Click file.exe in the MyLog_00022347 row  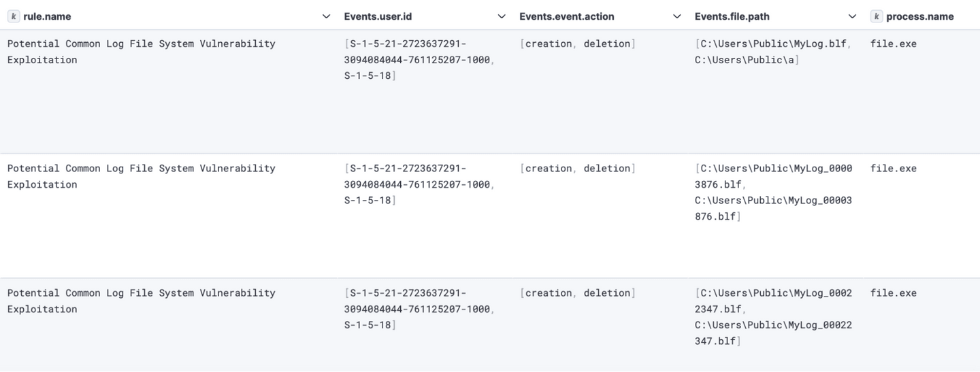893,293
